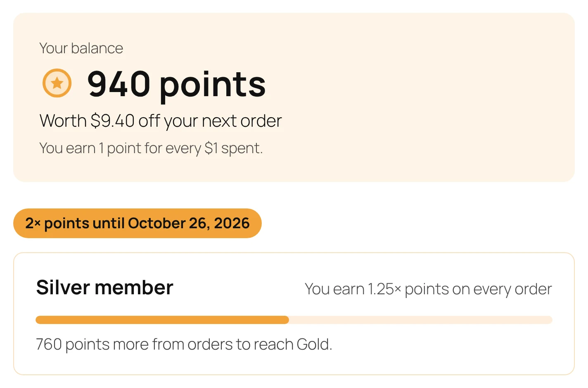Click the $9.40 amount in balance card

(x=113, y=121)
